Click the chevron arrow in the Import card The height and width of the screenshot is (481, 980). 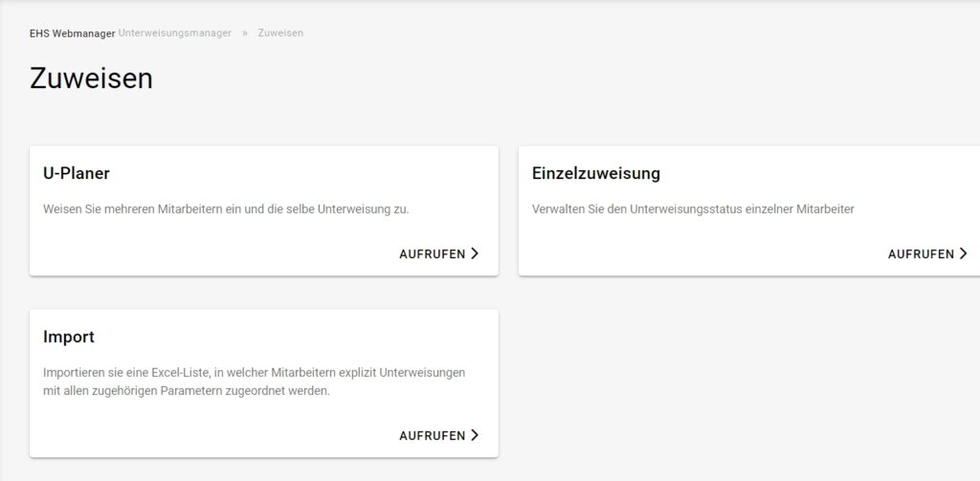(475, 436)
